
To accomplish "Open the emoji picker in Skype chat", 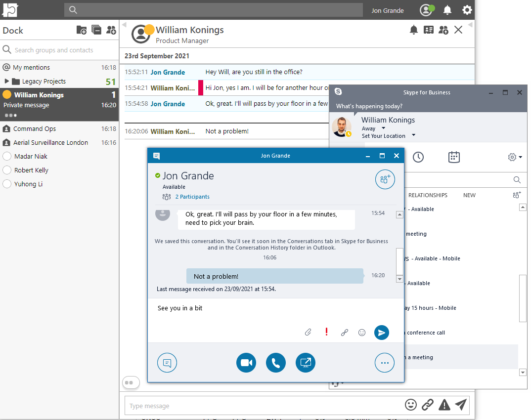I will [x=362, y=333].
